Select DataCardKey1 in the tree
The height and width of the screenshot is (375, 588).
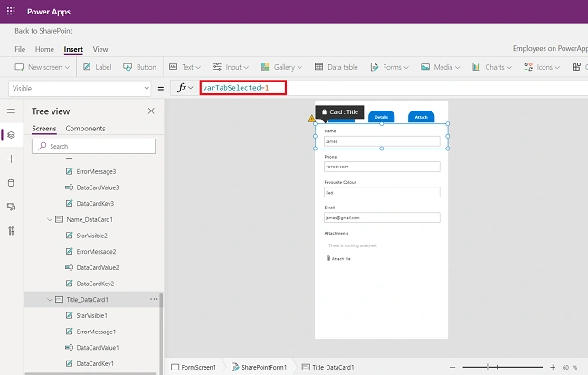95,364
